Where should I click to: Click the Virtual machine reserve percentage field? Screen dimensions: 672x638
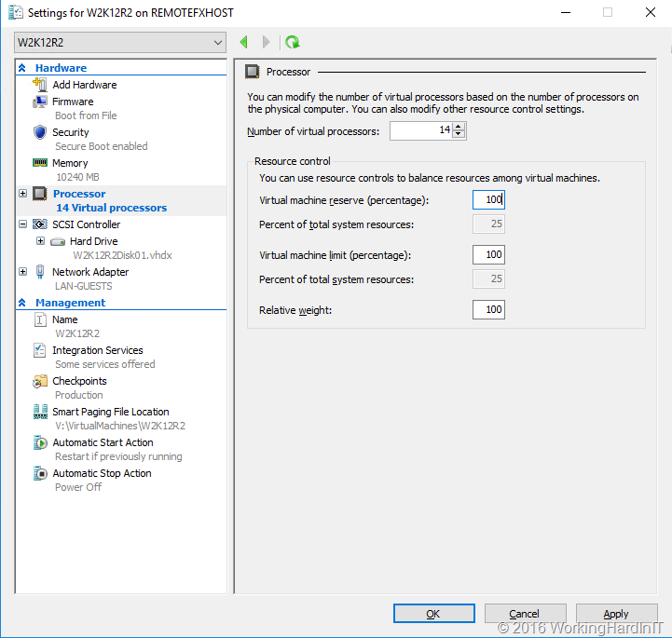(x=488, y=199)
